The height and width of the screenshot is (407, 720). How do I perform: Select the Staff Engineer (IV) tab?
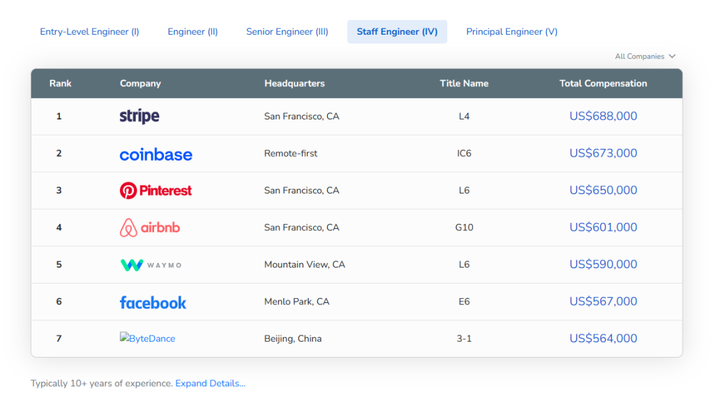pos(397,32)
